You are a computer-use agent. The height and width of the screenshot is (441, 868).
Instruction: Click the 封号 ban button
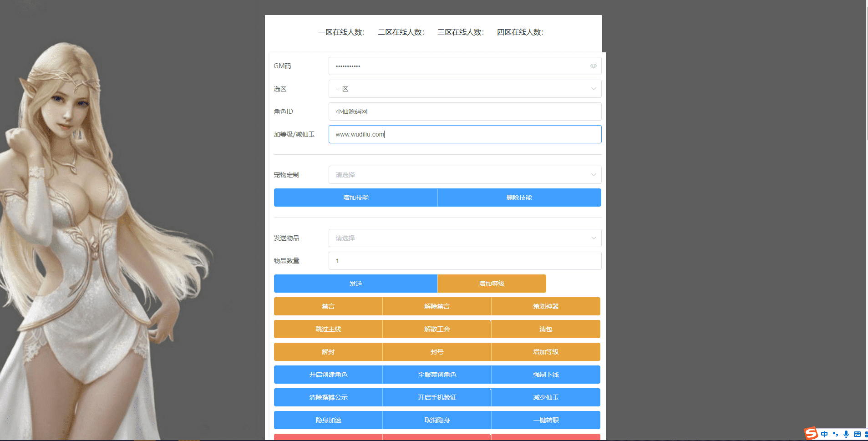coord(437,352)
